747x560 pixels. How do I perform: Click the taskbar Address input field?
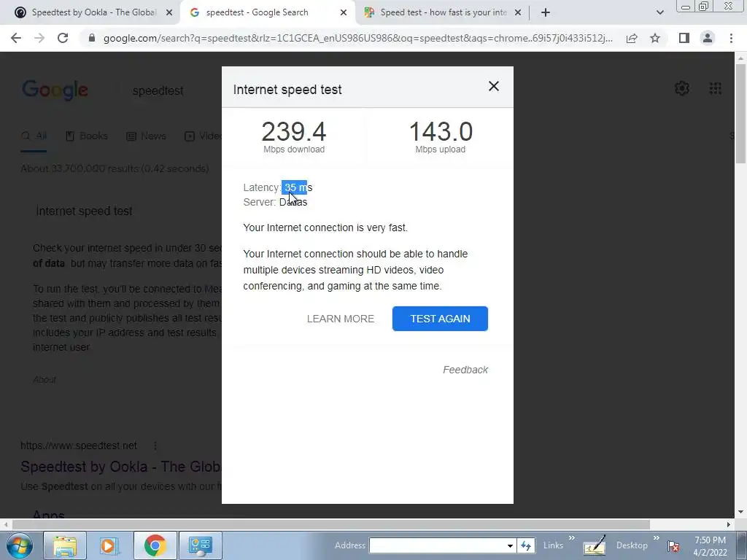pyautogui.click(x=438, y=545)
